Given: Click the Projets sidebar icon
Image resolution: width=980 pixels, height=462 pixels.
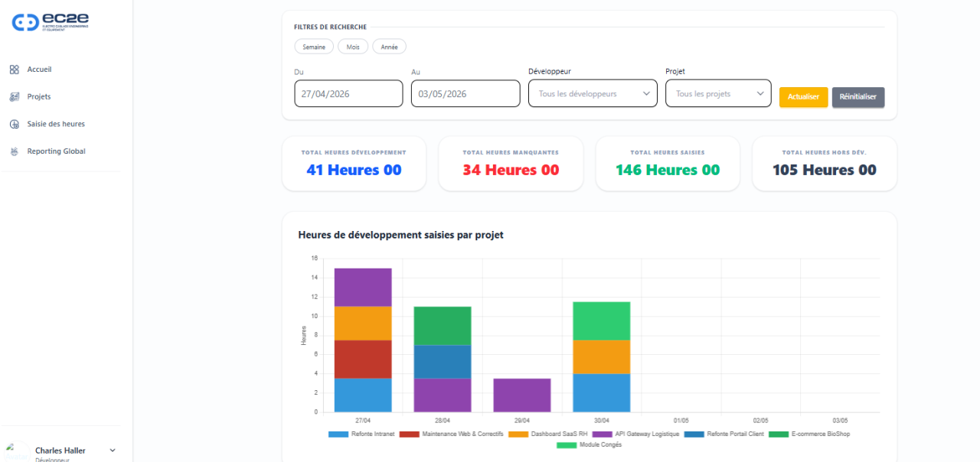Looking at the screenshot, I should pyautogui.click(x=14, y=97).
